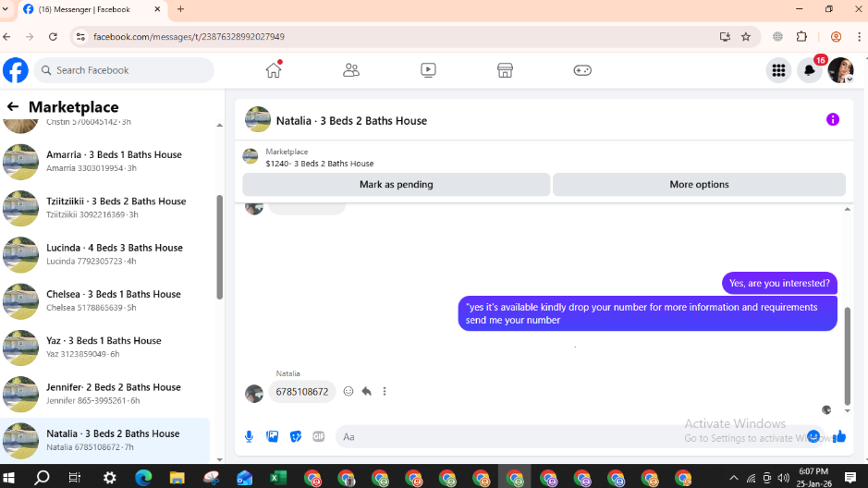Go back with Marketplace back arrow
868x488 pixels.
click(x=13, y=106)
